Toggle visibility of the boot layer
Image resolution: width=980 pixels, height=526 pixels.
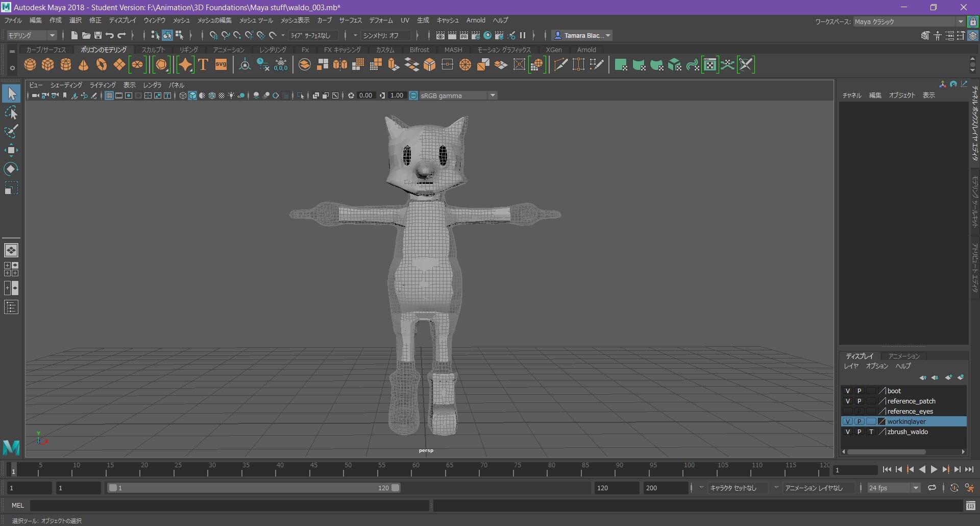[x=848, y=391]
